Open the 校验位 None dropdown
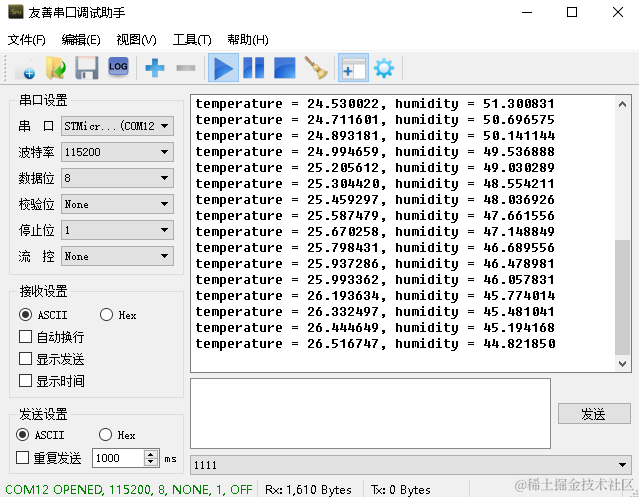This screenshot has width=639, height=497. tap(117, 204)
